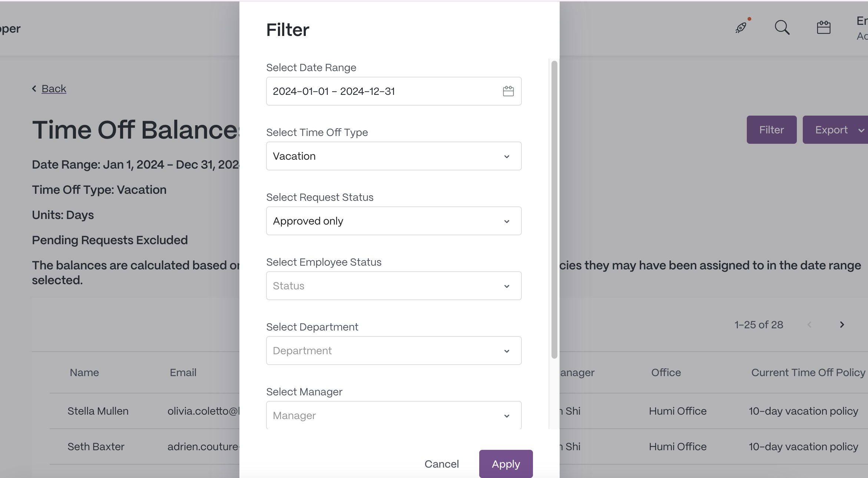
Task: Click the Filter dialog scrollbar
Action: coord(554,210)
